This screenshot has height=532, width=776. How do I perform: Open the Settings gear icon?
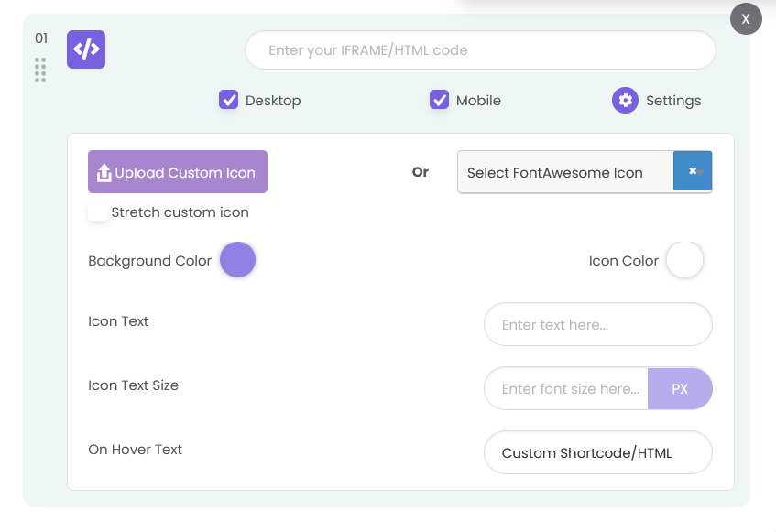tap(625, 101)
